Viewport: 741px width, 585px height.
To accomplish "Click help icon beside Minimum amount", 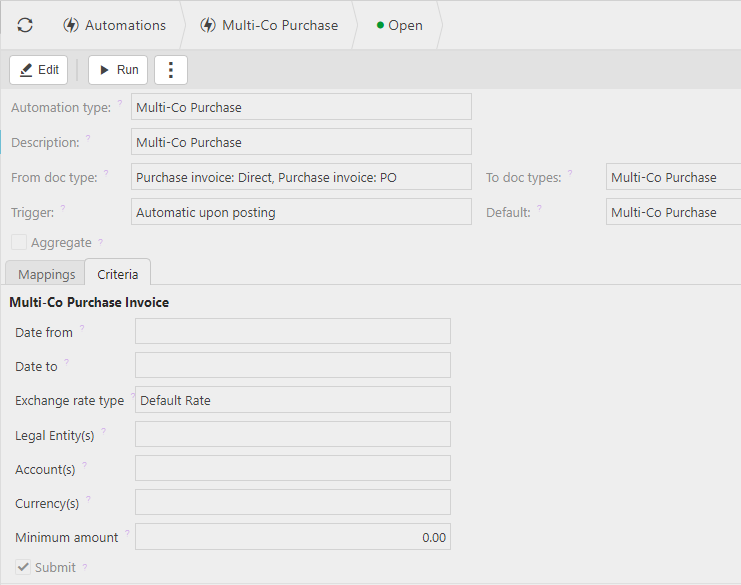I will point(127,533).
